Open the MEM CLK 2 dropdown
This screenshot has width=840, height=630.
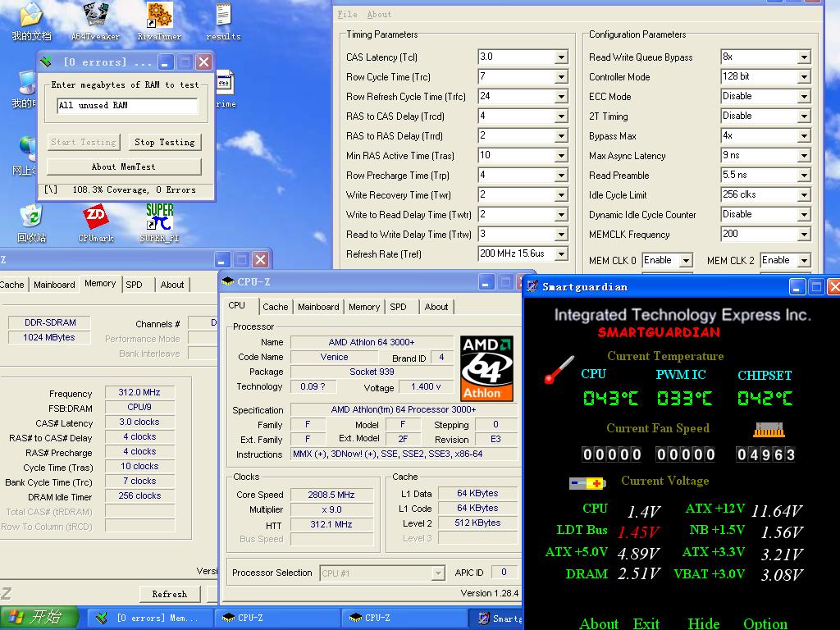[804, 261]
